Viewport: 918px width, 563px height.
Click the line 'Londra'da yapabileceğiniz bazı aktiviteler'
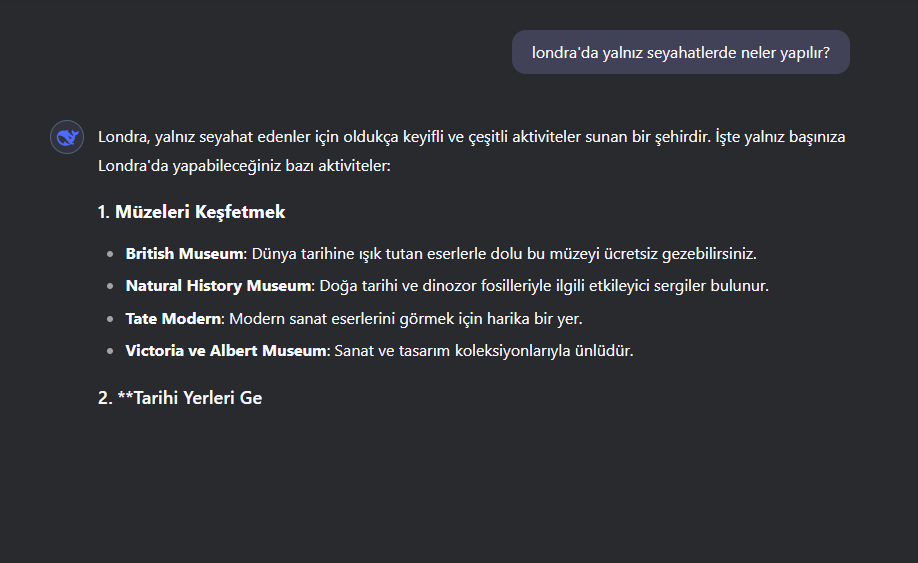click(x=244, y=166)
